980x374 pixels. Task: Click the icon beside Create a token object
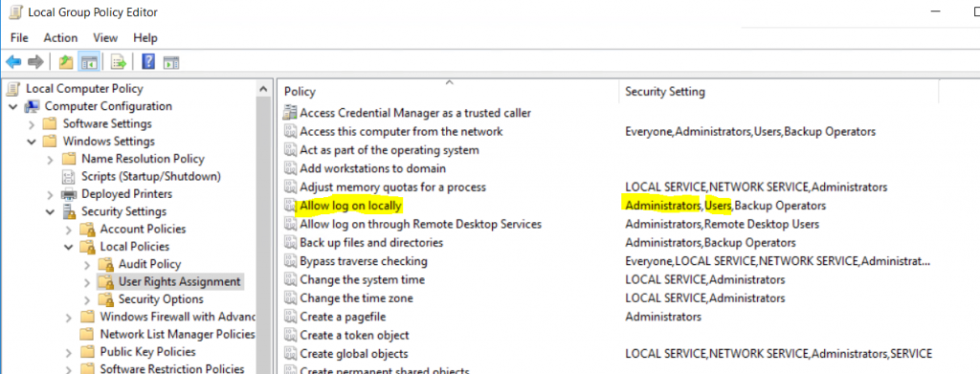(290, 335)
